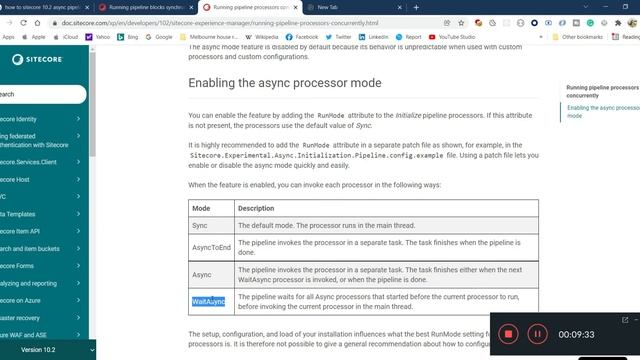Open Wikipedia bookmark
The width and height of the screenshot is (640, 360).
(x=262, y=37)
